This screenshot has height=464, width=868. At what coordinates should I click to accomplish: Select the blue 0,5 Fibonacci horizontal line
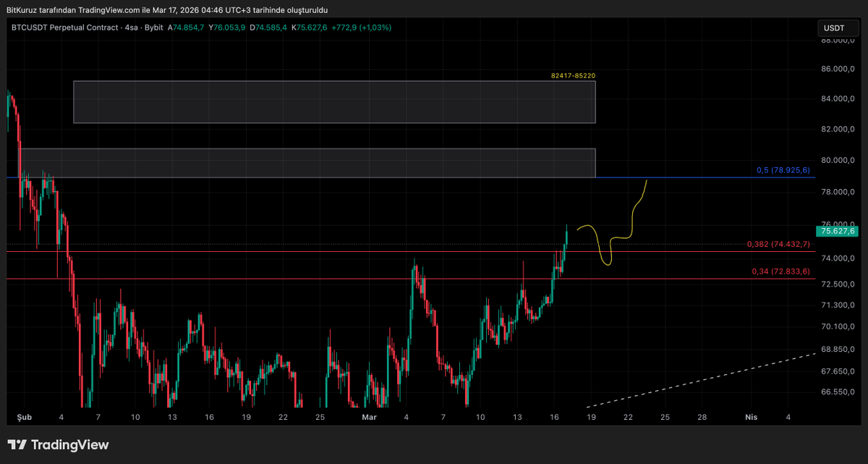(411, 177)
